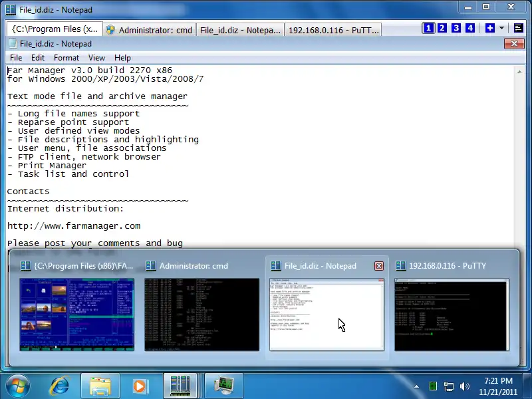Launch Internet Explorer from taskbar
This screenshot has width=532, height=399.
(x=60, y=386)
